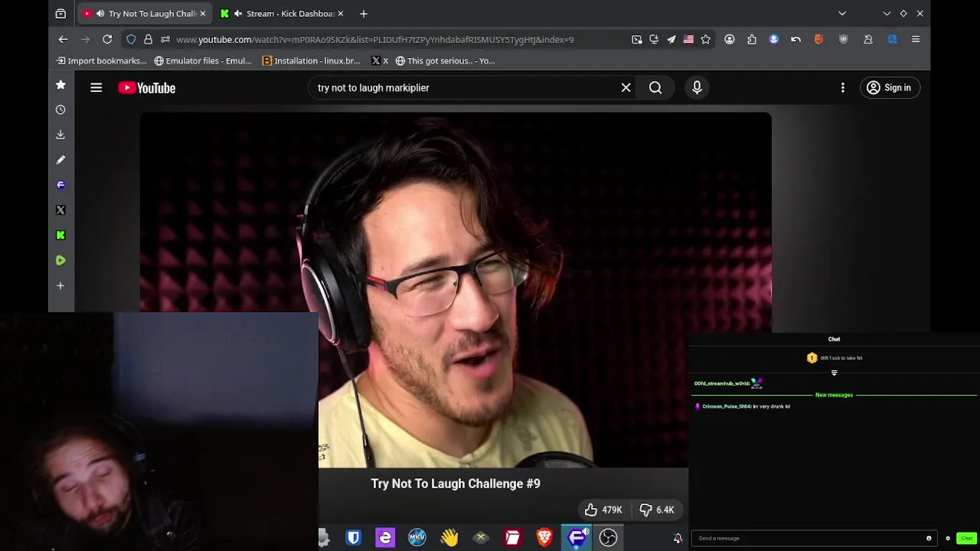
Task: Open the extensions puzzle-piece menu
Action: (752, 39)
